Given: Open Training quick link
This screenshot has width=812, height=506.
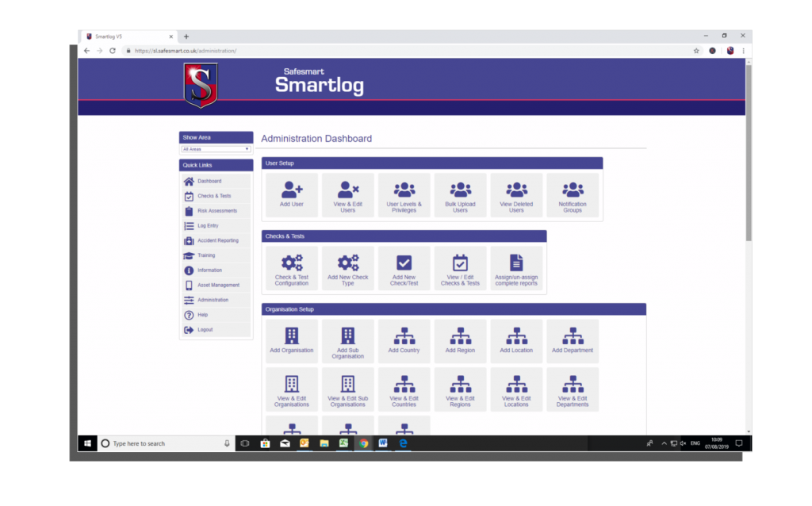Looking at the screenshot, I should click(x=216, y=255).
